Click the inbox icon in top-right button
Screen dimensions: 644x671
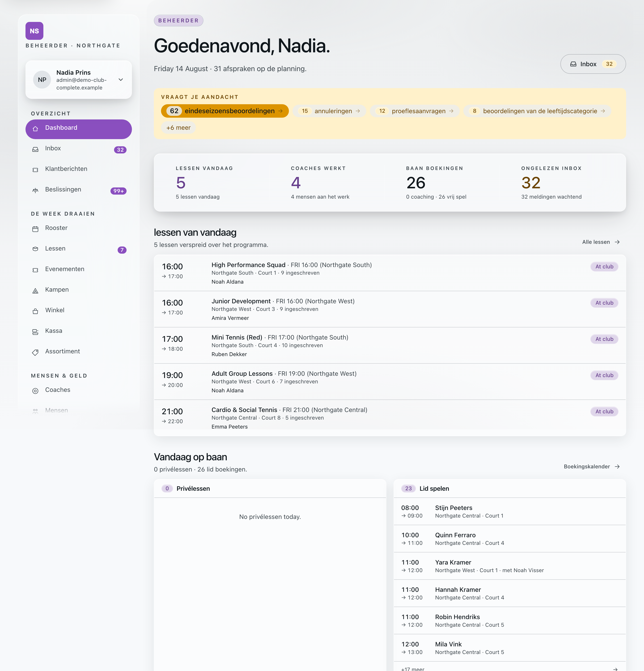573,64
